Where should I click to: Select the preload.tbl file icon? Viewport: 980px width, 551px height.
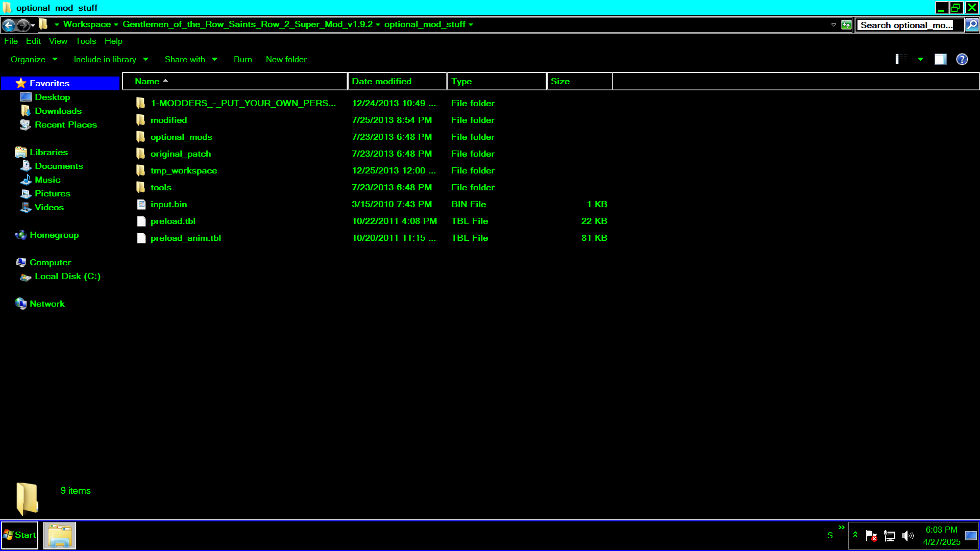pyautogui.click(x=141, y=221)
